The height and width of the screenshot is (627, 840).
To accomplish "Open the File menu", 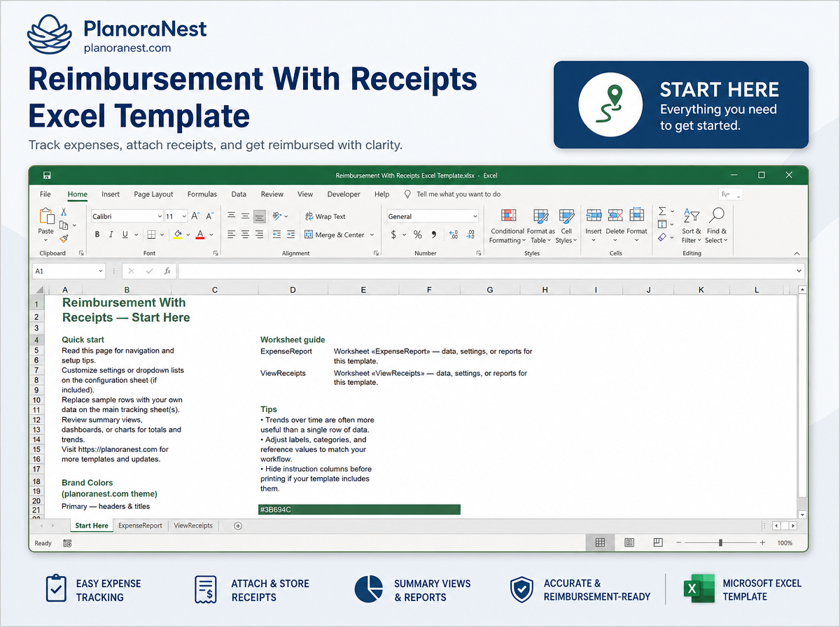I will click(x=45, y=195).
